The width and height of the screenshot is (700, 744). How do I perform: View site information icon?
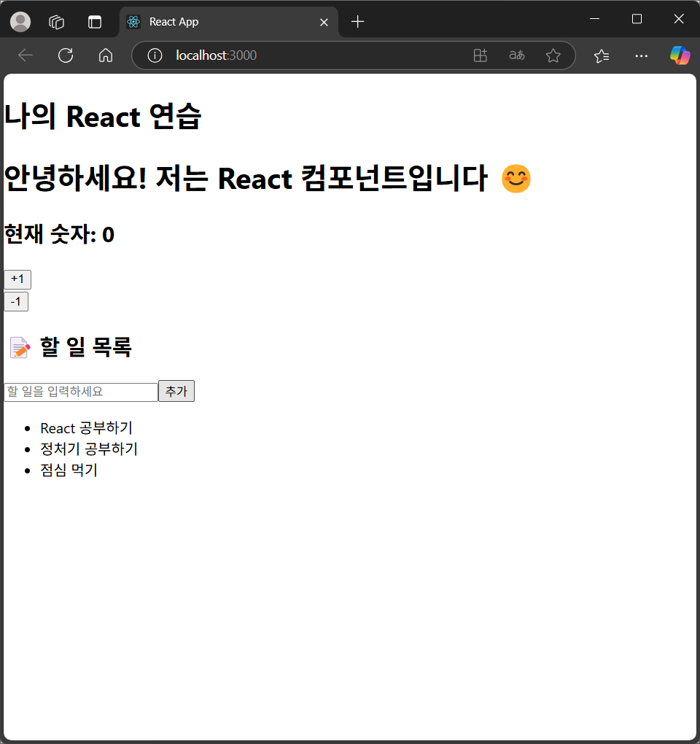click(155, 55)
